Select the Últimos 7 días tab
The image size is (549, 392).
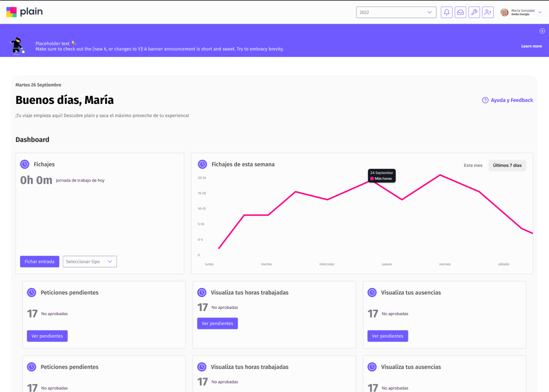coord(507,165)
